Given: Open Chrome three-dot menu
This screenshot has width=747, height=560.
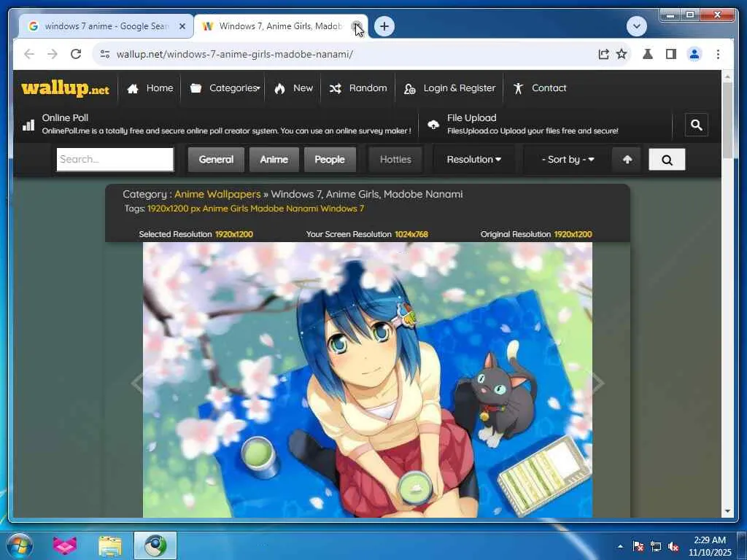Looking at the screenshot, I should tap(718, 54).
